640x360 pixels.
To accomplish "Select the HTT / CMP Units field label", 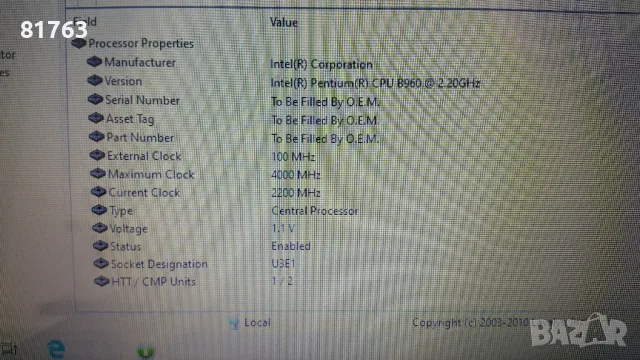I will 154,282.
